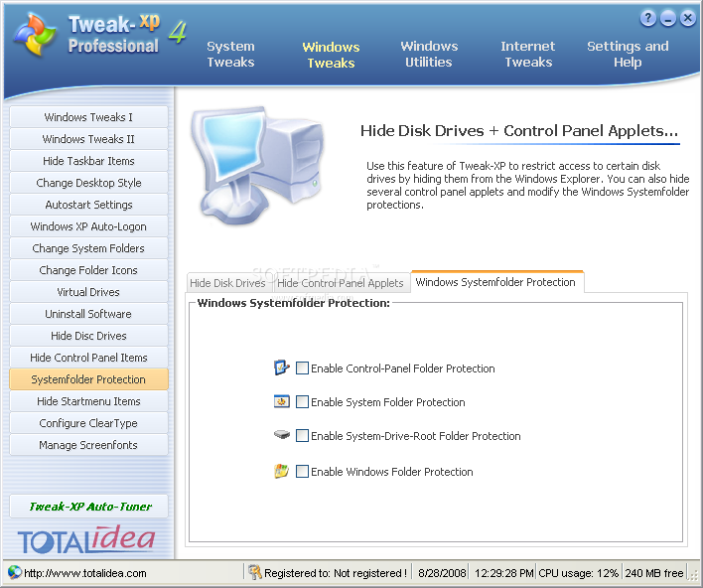Open Autostart Settings
The width and height of the screenshot is (703, 588).
88,205
